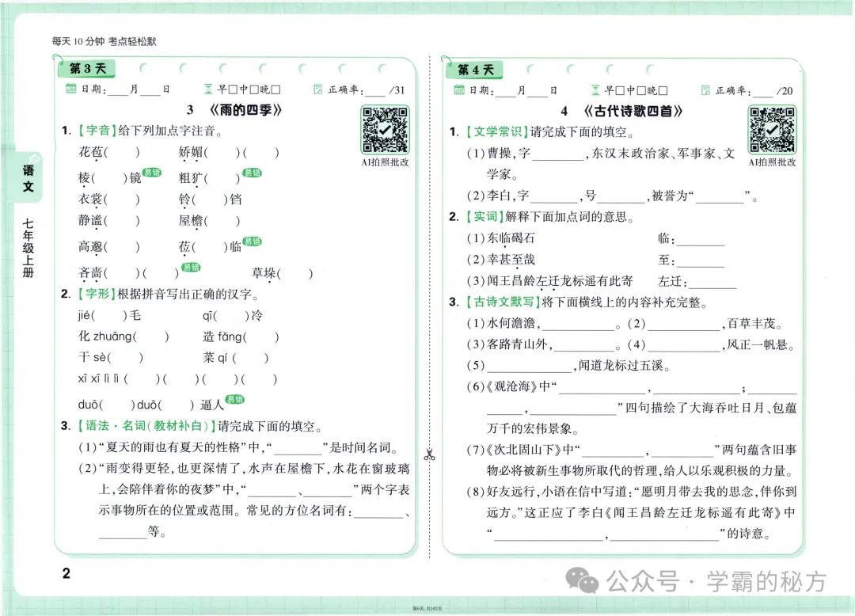Check the 中 box in the Day 4 header

click(642, 90)
